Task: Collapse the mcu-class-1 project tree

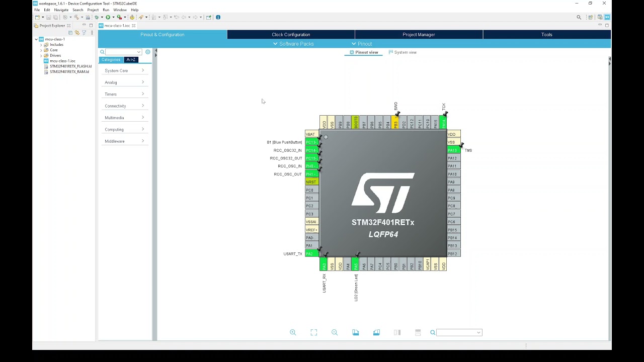Action: (36, 39)
